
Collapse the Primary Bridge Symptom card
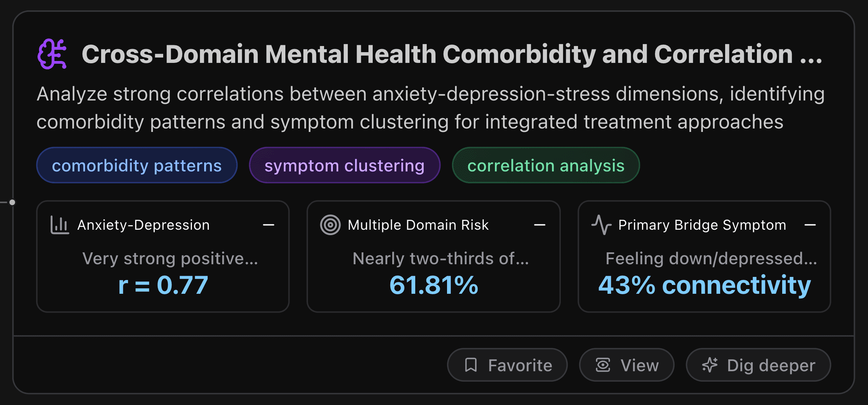(811, 225)
